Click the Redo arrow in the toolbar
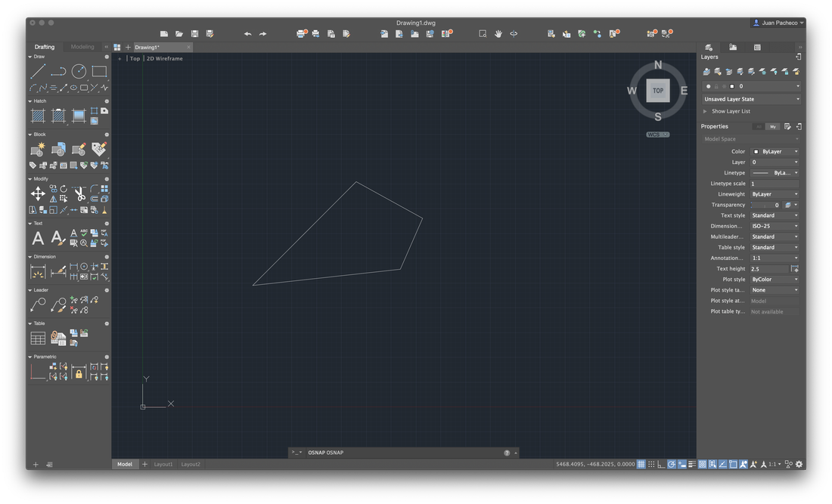Image resolution: width=832 pixels, height=504 pixels. 262,34
